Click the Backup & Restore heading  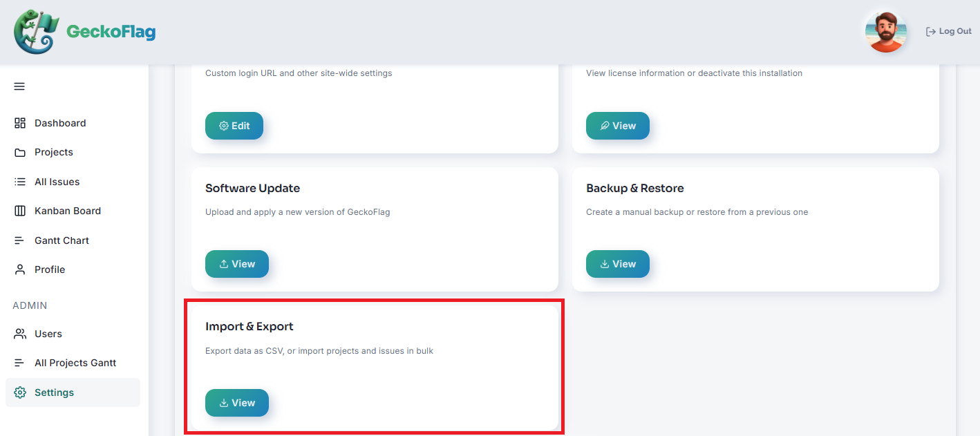click(635, 188)
